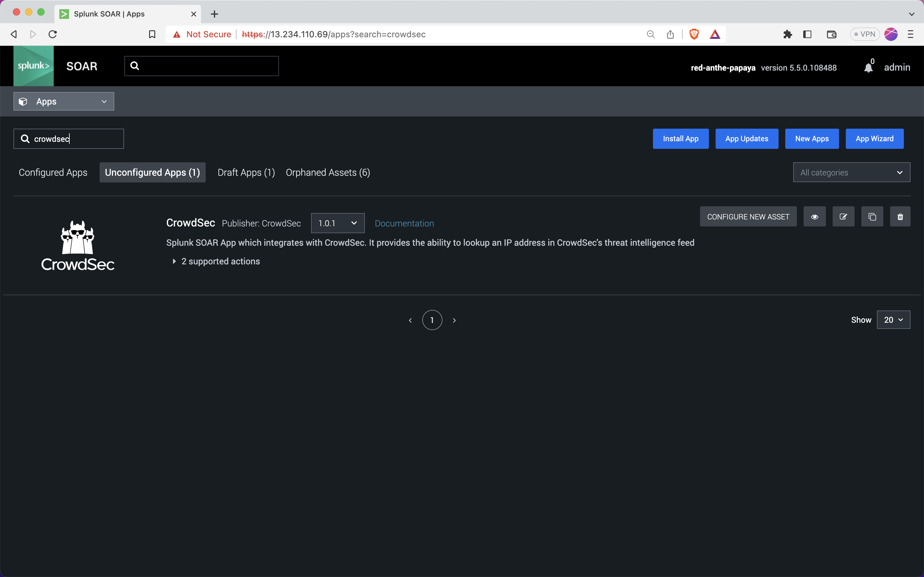Open browser extensions puzzle icon
Image resolution: width=924 pixels, height=577 pixels.
tap(787, 34)
